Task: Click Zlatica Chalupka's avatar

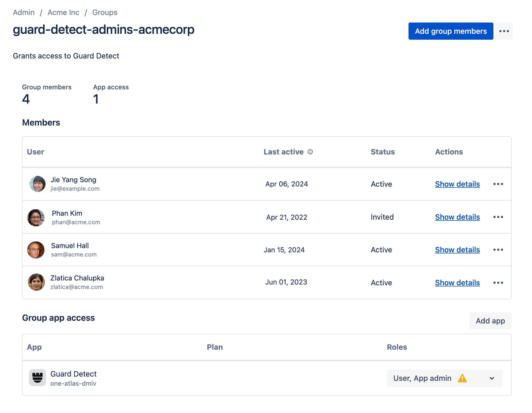Action: coord(36,282)
